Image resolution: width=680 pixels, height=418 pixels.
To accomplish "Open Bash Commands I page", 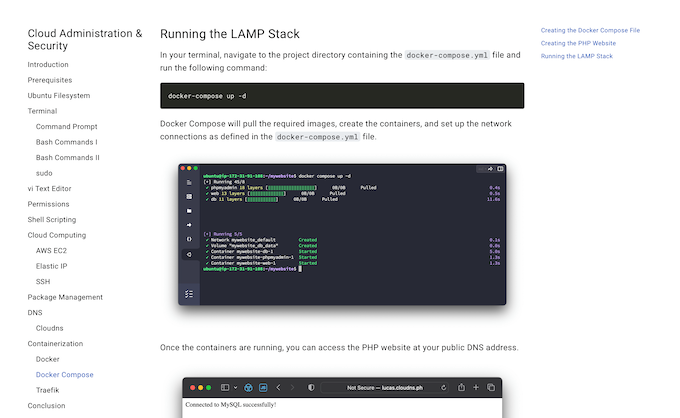I will tap(66, 142).
